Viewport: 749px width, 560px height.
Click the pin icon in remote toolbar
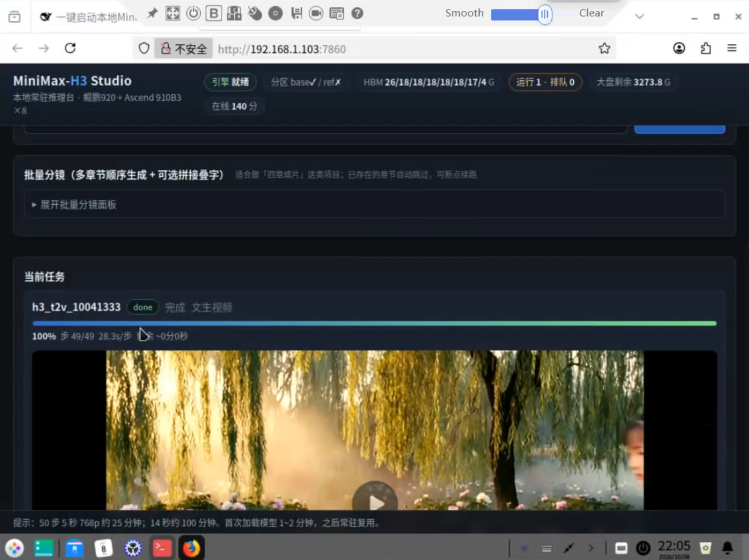tap(152, 13)
